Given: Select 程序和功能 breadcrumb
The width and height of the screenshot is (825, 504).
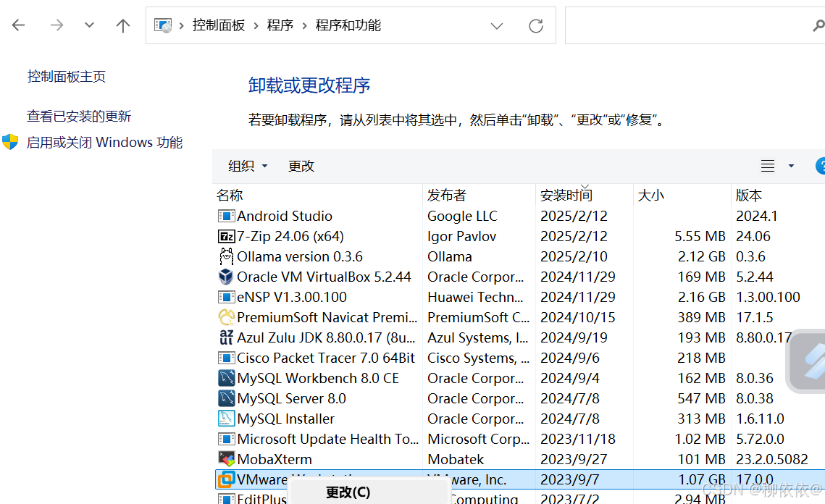Looking at the screenshot, I should tap(348, 25).
